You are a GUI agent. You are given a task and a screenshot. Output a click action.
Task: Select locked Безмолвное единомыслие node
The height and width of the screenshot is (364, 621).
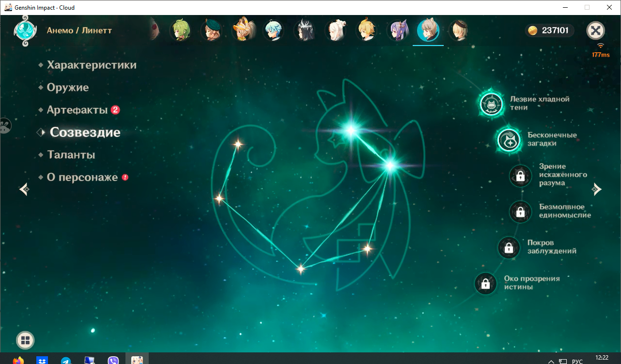click(521, 212)
